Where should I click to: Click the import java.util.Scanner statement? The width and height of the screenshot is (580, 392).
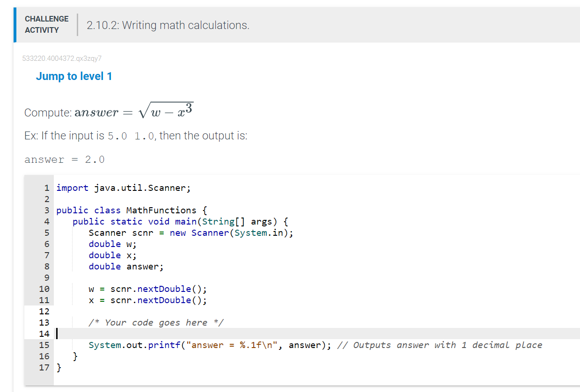point(123,188)
